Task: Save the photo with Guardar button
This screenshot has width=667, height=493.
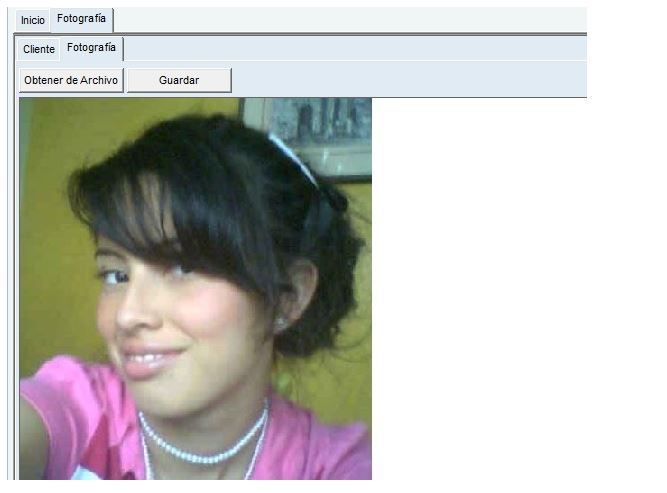Action: 179,80
